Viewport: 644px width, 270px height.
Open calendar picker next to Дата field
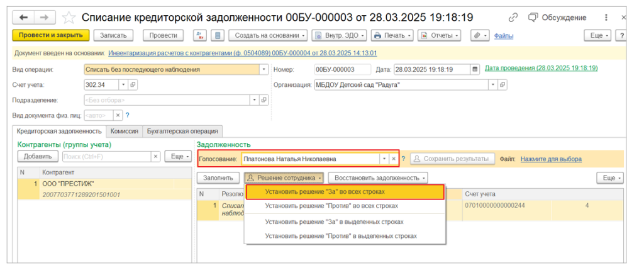pos(475,69)
